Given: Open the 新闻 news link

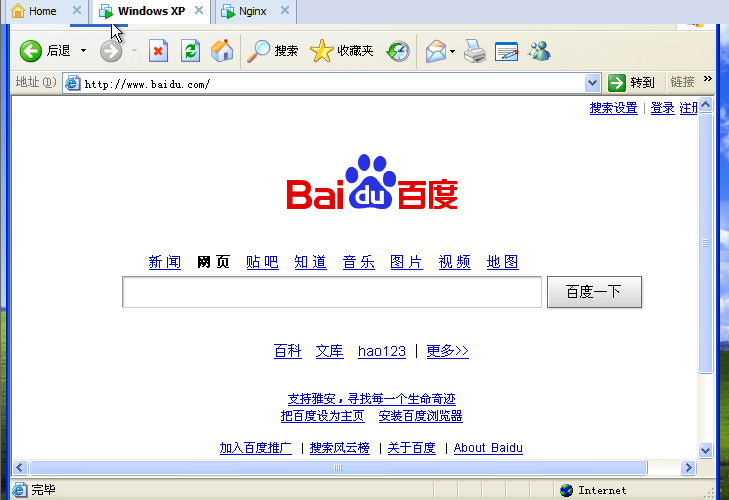Looking at the screenshot, I should click(x=165, y=262).
